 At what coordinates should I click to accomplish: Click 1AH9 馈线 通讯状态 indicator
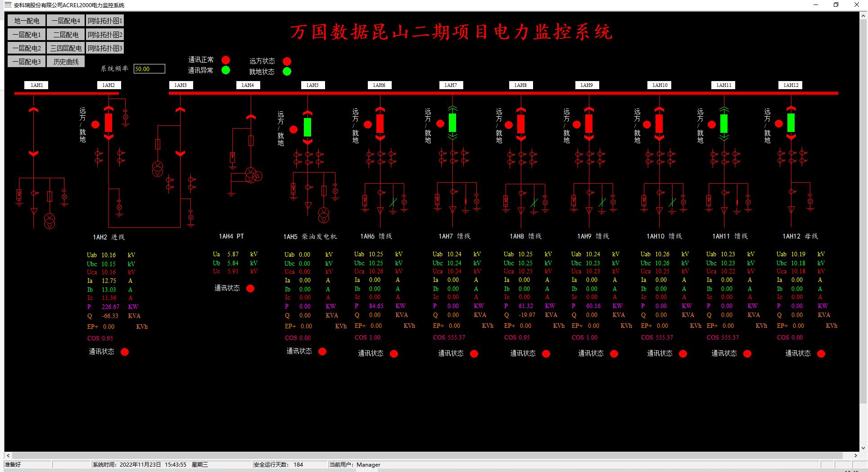[x=614, y=354]
